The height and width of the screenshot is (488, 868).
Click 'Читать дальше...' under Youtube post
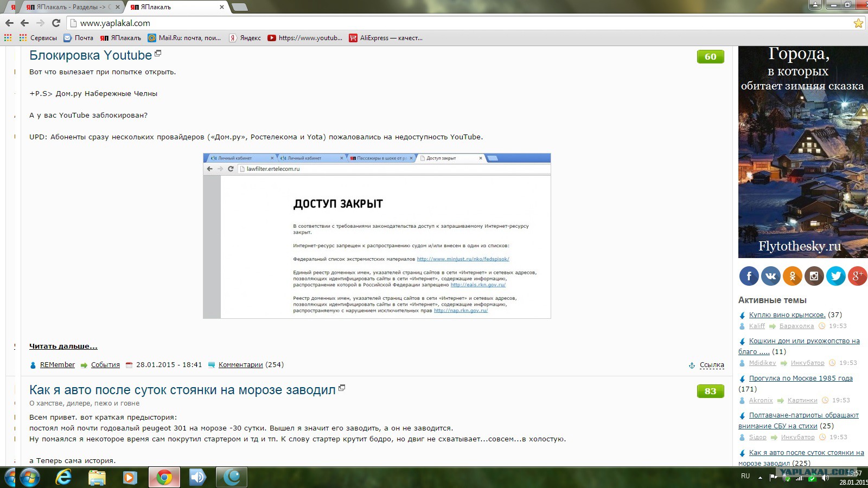click(x=63, y=346)
